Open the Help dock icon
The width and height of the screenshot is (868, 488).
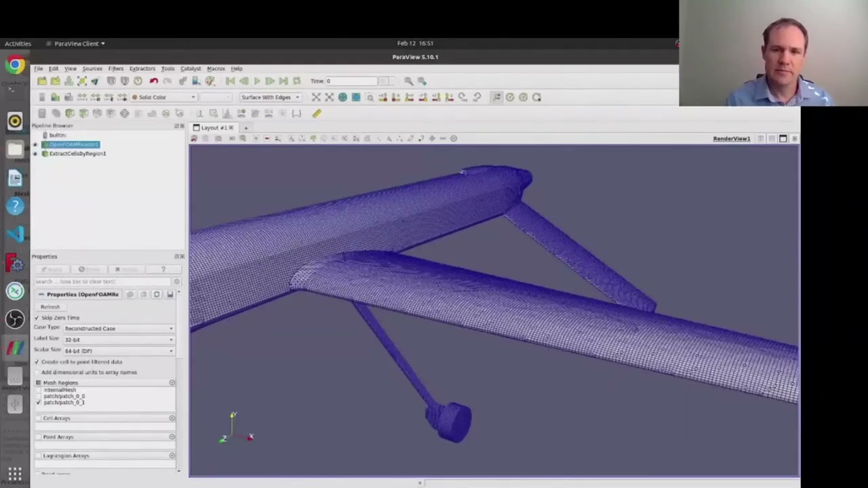(15, 206)
